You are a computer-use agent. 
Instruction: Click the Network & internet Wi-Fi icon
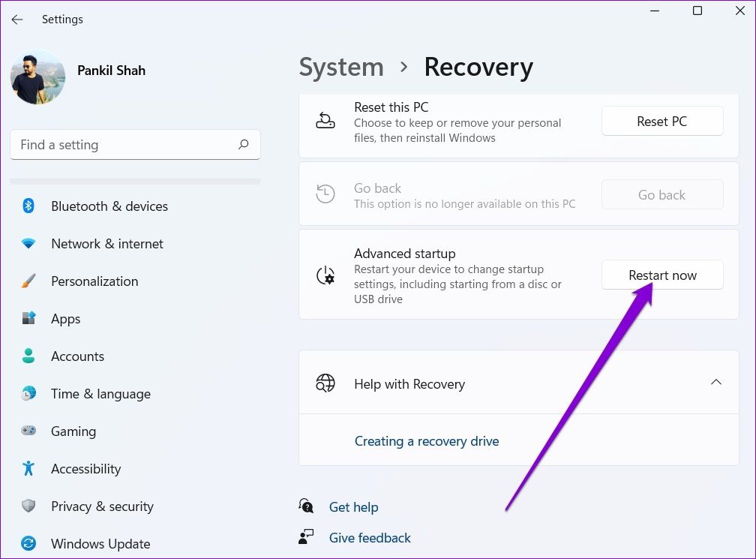28,244
